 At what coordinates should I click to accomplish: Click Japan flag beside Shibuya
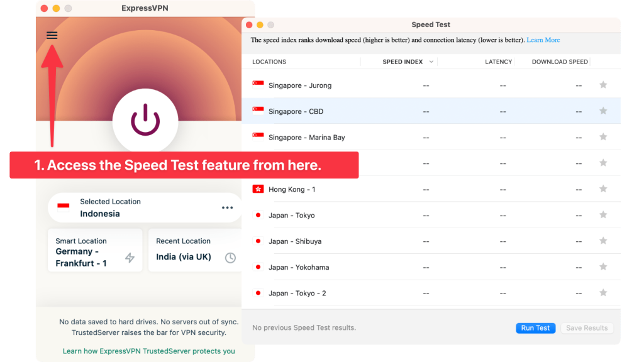pos(258,241)
